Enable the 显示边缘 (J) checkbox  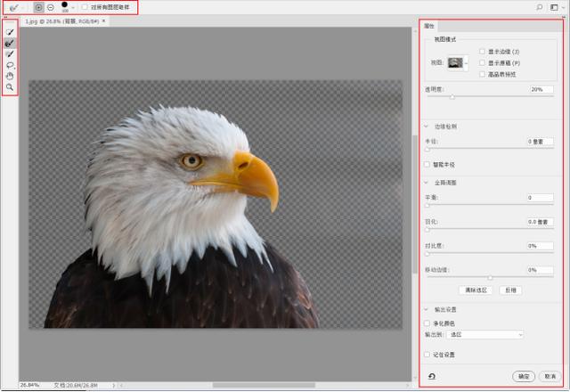pos(482,53)
